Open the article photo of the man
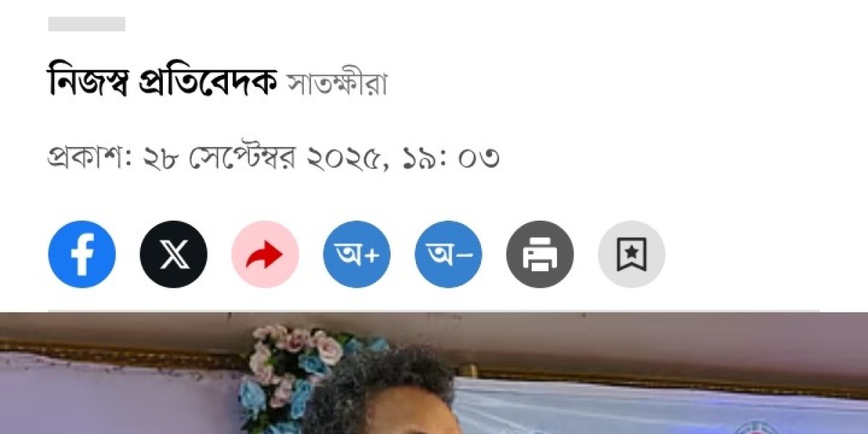The width and height of the screenshot is (868, 434). pyautogui.click(x=434, y=373)
